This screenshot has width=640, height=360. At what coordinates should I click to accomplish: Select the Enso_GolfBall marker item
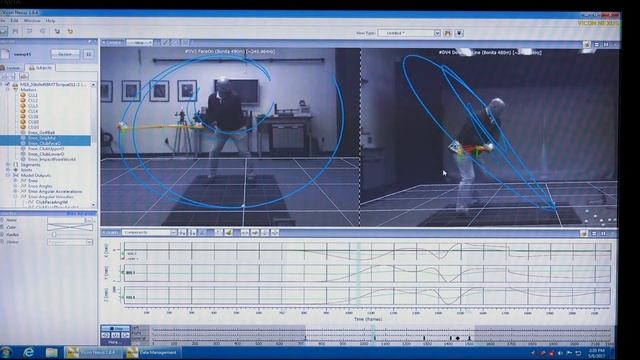point(41,133)
